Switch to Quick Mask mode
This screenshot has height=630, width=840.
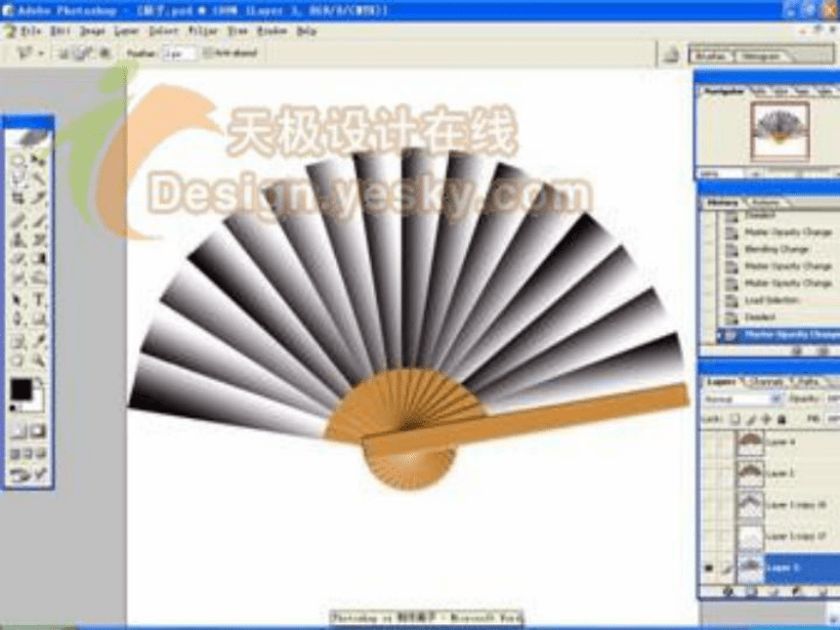[x=38, y=432]
